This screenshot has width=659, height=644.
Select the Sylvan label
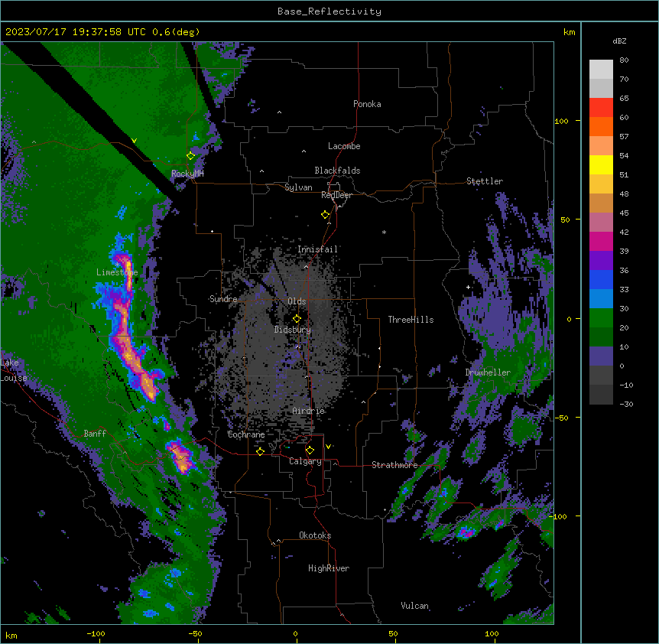click(x=298, y=187)
